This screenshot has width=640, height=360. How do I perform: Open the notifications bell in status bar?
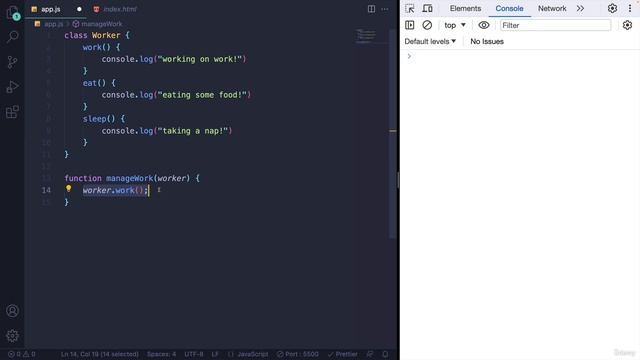click(x=385, y=354)
